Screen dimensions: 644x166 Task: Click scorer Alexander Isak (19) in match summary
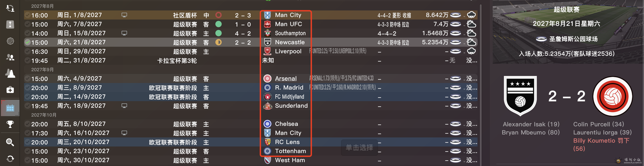[531, 124]
